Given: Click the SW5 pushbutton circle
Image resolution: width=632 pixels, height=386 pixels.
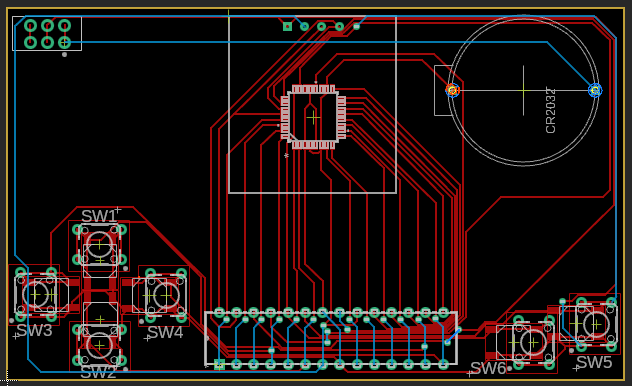Looking at the screenshot, I should (x=596, y=324).
